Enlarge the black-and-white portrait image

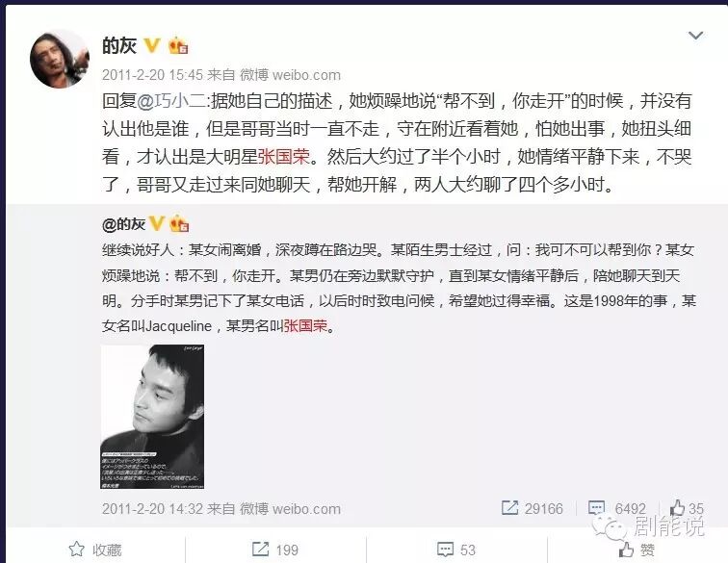click(x=152, y=417)
